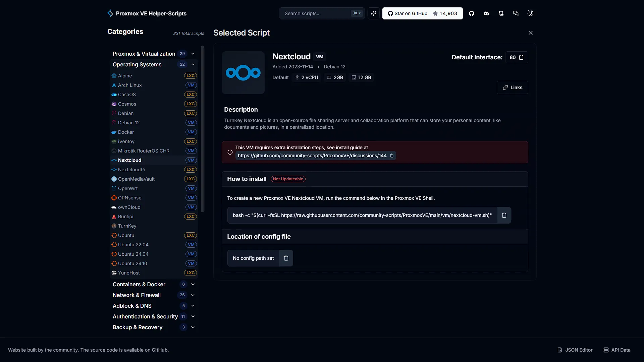Open the API Data footer link
The image size is (644, 362).
(617, 350)
